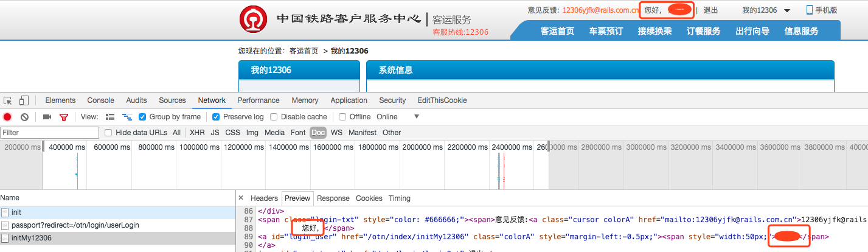Filter requests by Manifest
Image resolution: width=868 pixels, height=252 pixels.
pyautogui.click(x=363, y=133)
